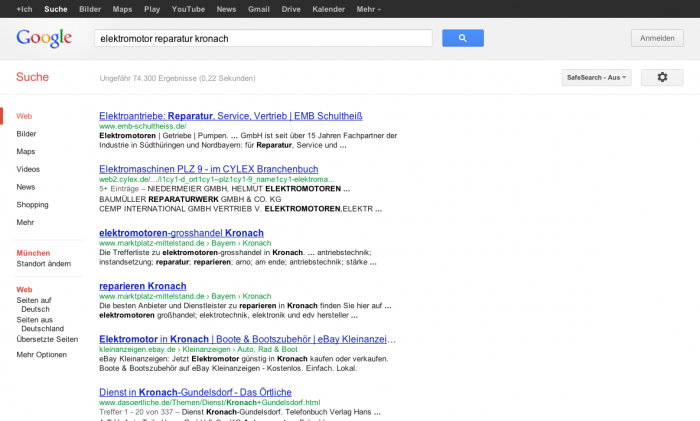Click the blue magnifier search button
The image size is (700, 421).
coord(462,38)
